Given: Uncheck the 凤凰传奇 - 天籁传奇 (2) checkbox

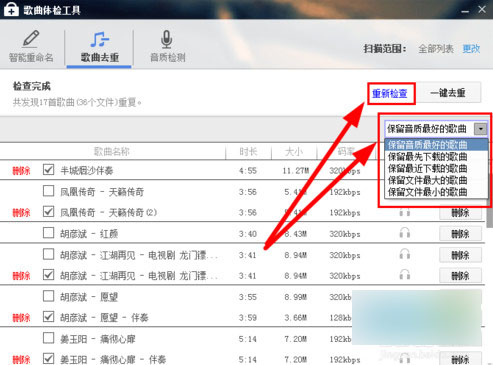Looking at the screenshot, I should point(48,212).
